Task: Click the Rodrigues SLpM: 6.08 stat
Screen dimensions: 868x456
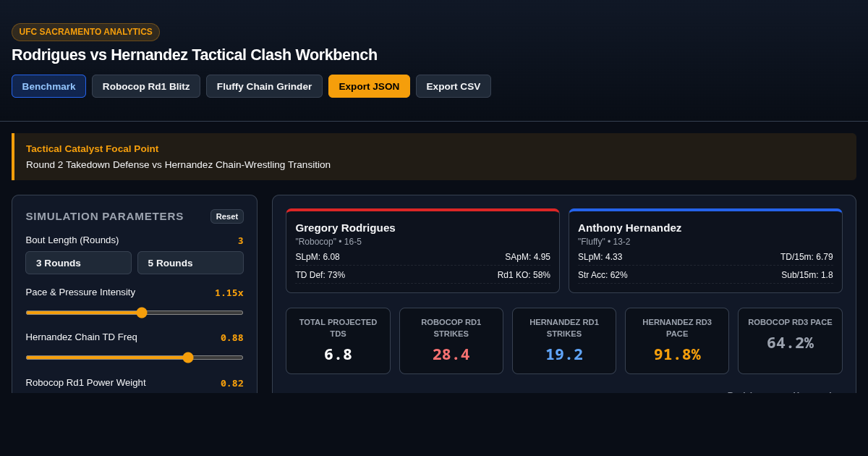Action: tap(318, 257)
